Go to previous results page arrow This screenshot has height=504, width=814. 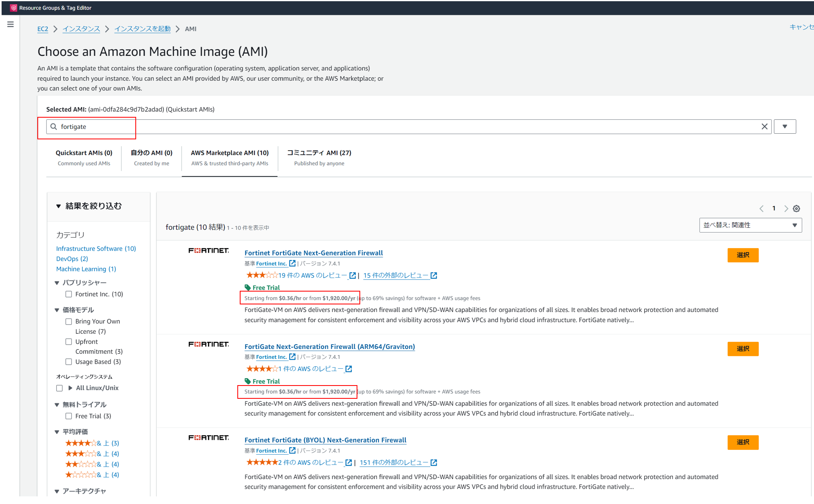tap(761, 208)
